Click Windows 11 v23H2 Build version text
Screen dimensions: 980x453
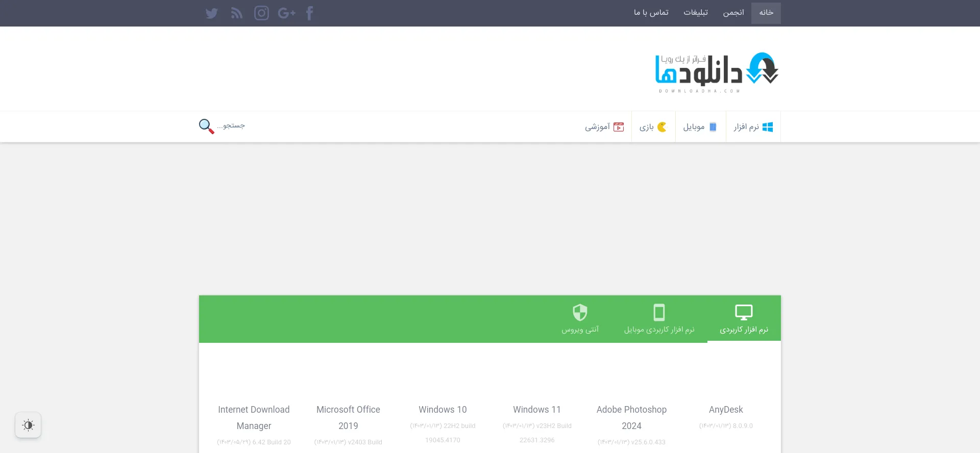click(x=537, y=433)
